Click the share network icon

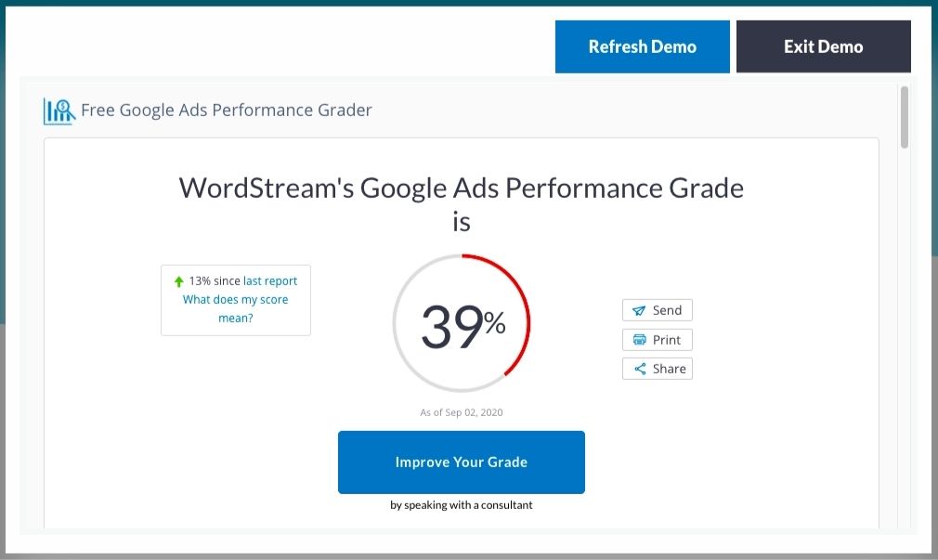point(639,369)
